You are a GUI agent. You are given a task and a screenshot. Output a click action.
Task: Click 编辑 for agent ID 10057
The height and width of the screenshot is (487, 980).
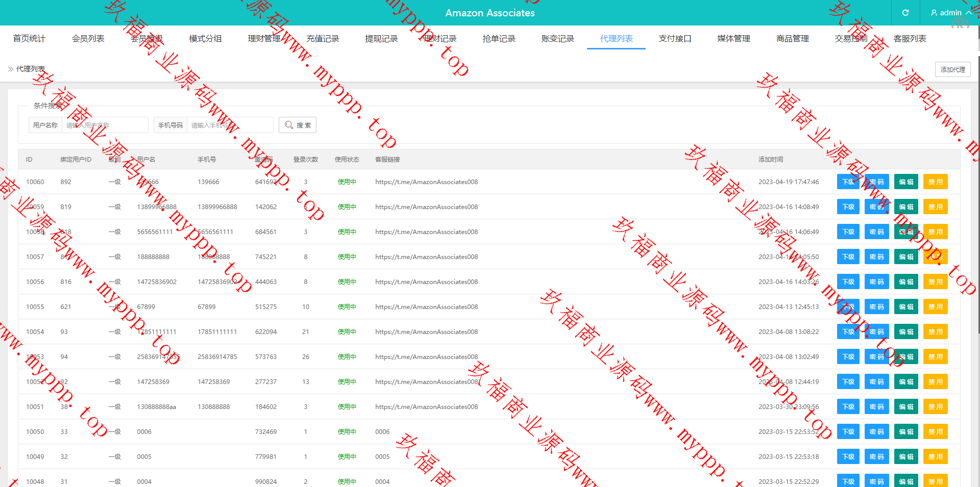[906, 257]
